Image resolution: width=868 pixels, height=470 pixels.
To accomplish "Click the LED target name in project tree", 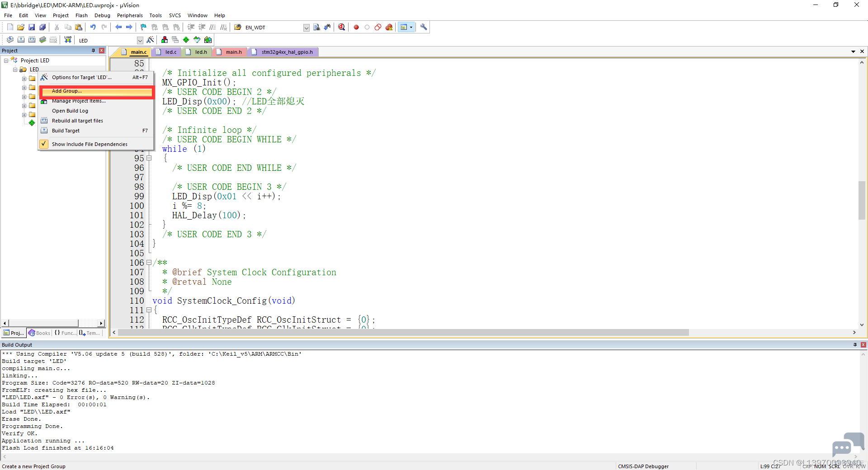I will [x=34, y=70].
